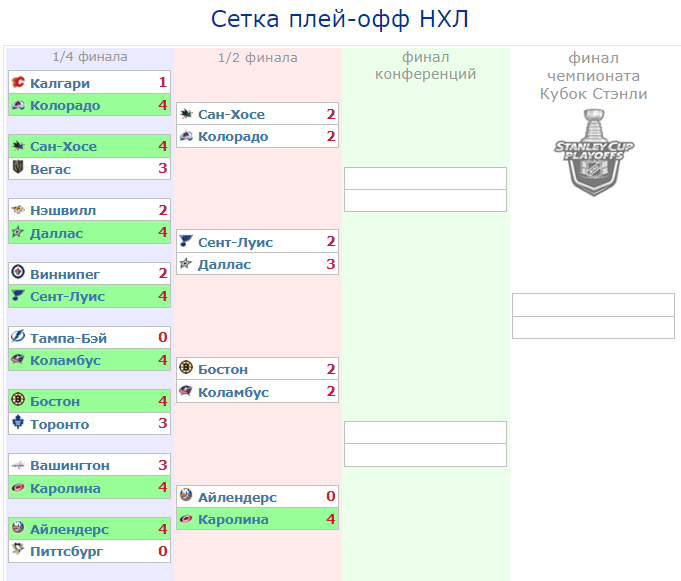Screen dimensions: 681x581
Task: Click the Pittsburgh Penguins logo icon
Action: coord(18,549)
